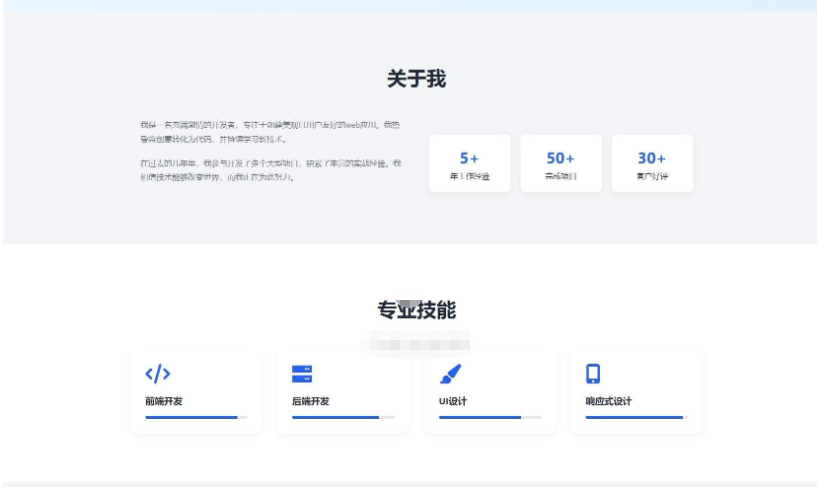Click the 50+ completed projects stat card
Screen dimensions: 817x487
coord(561,164)
